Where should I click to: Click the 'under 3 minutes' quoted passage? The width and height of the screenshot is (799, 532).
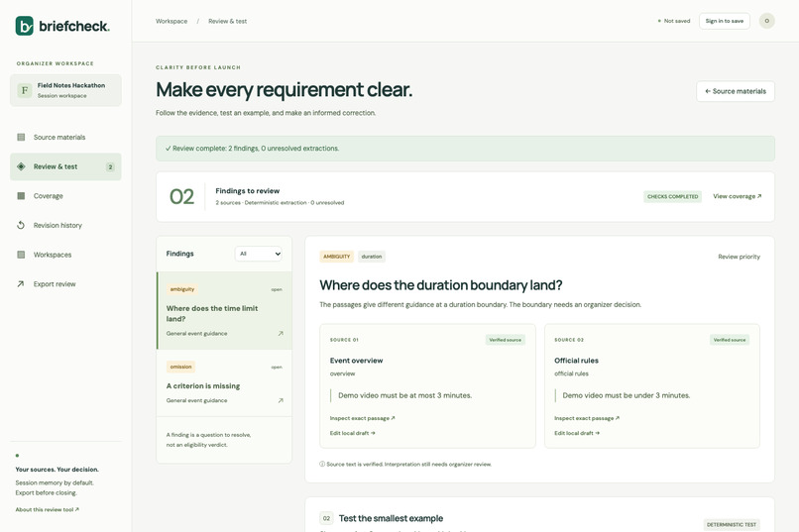point(626,395)
